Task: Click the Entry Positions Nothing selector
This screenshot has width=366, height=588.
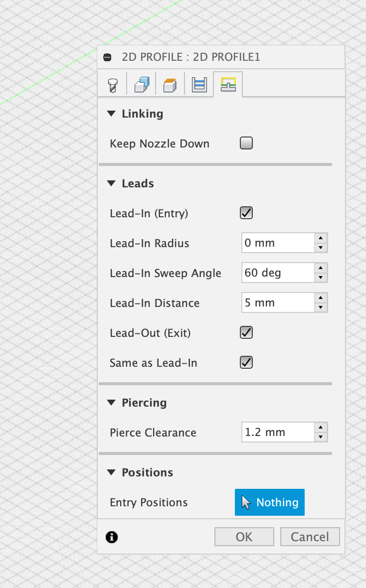Action: point(270,502)
